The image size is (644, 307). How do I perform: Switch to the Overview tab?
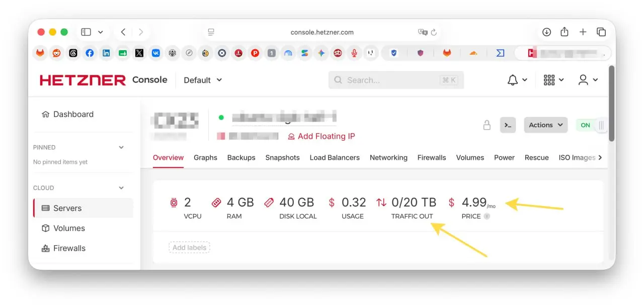click(168, 157)
